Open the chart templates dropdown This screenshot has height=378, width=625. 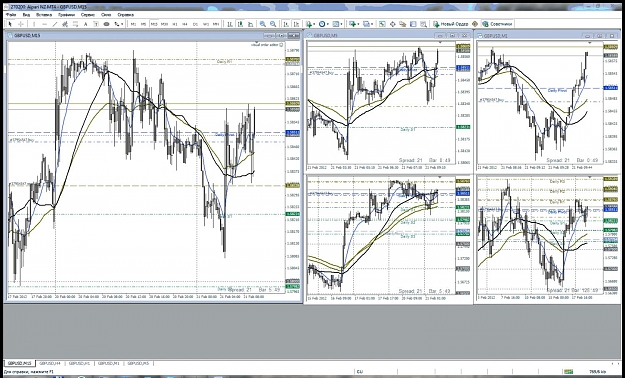point(337,24)
